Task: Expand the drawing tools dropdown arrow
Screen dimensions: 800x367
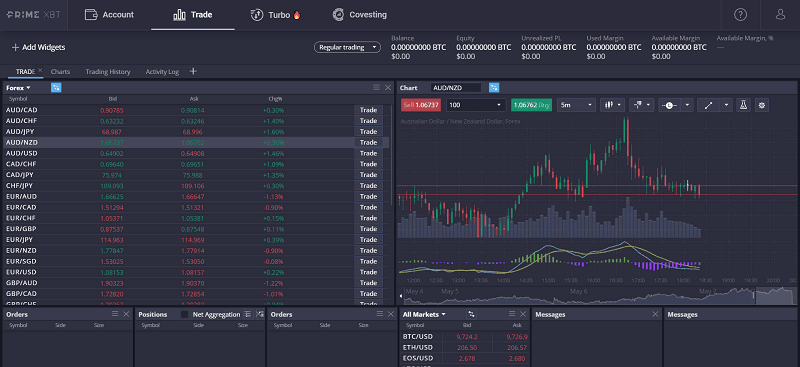Action: 726,105
